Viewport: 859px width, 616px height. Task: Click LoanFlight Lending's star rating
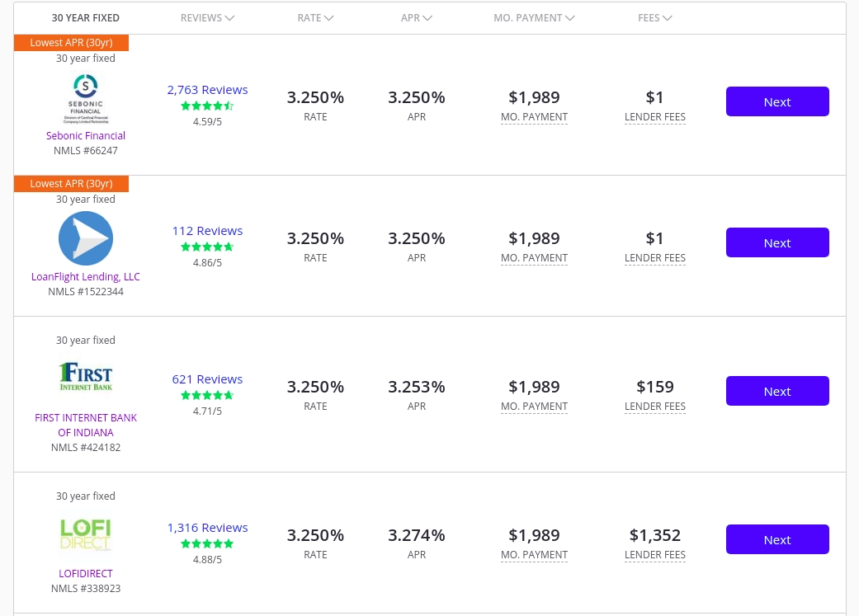(207, 247)
